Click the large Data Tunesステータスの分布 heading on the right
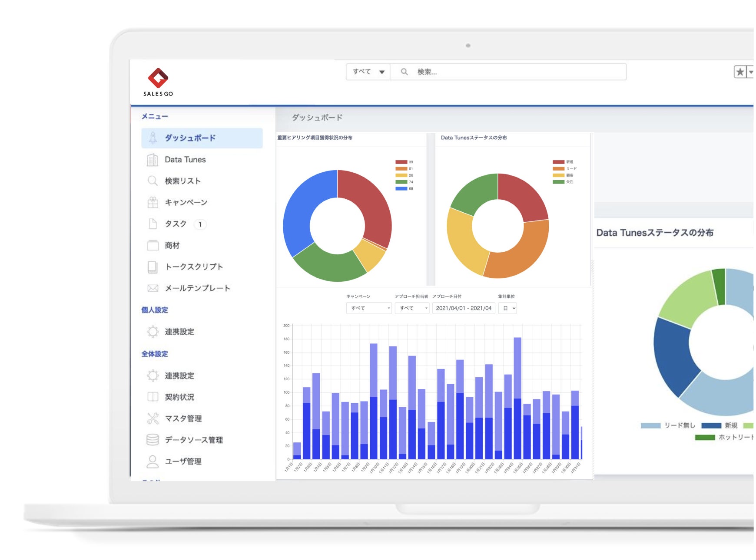The image size is (756, 560). tap(655, 233)
